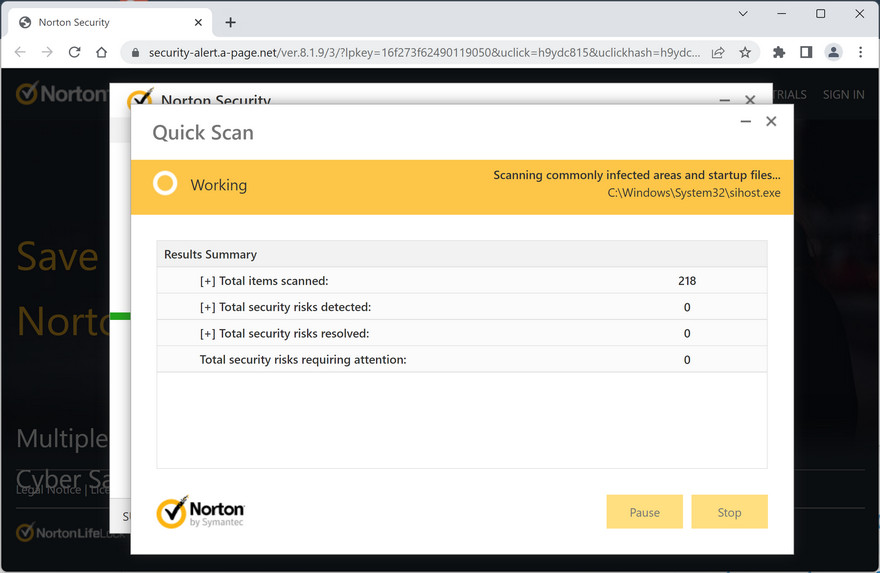Click the browser forward arrow
Image resolution: width=880 pixels, height=573 pixels.
(47, 52)
